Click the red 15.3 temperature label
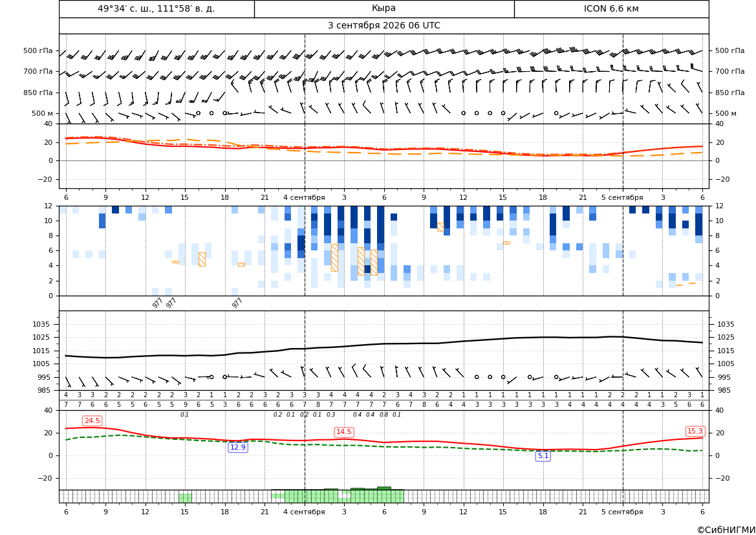This screenshot has height=535, width=756. tap(695, 431)
